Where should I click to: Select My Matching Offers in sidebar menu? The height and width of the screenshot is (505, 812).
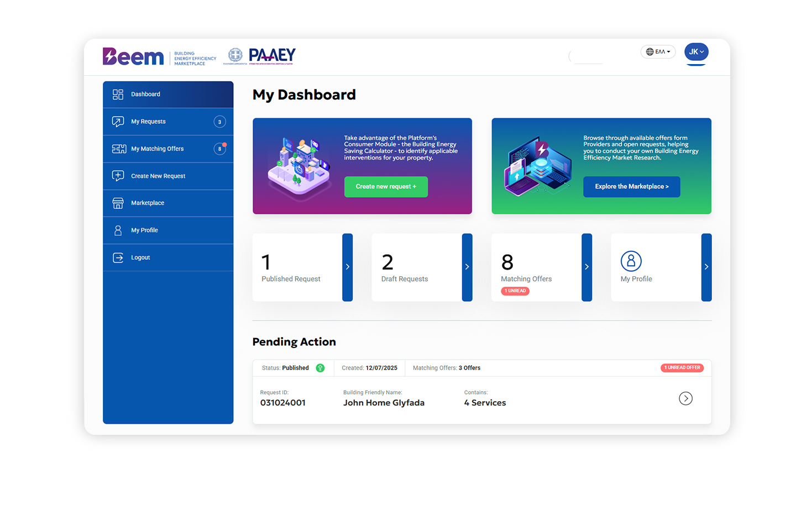tap(158, 149)
